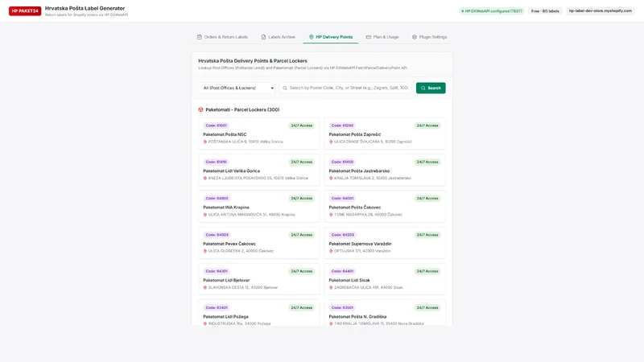This screenshot has width=644, height=362.
Task: Click the 24/7 Access badge on Paketomat Pošta NSC
Action: (x=301, y=125)
